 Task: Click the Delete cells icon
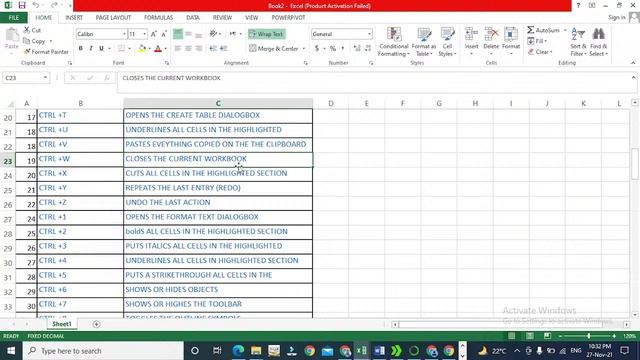[x=491, y=34]
